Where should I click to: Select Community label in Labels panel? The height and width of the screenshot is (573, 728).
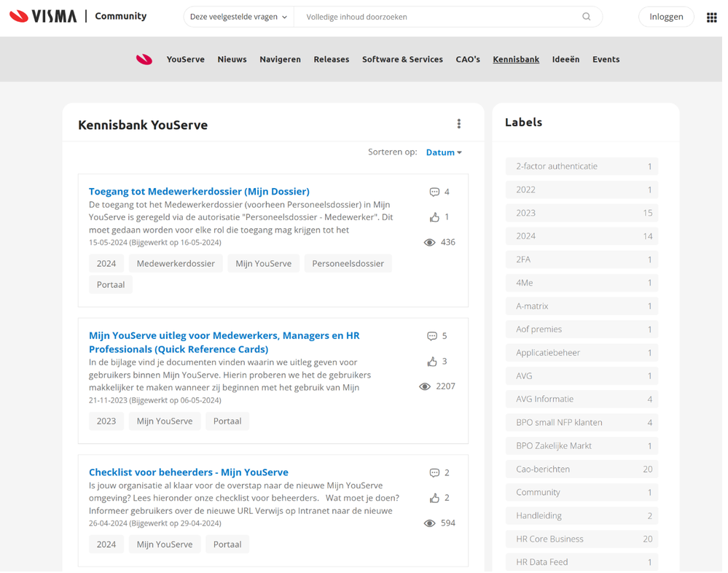582,492
